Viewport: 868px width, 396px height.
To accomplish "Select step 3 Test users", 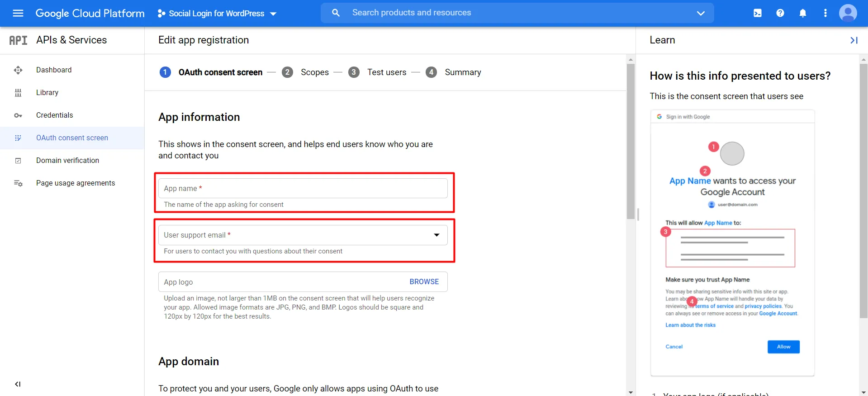I will point(377,72).
